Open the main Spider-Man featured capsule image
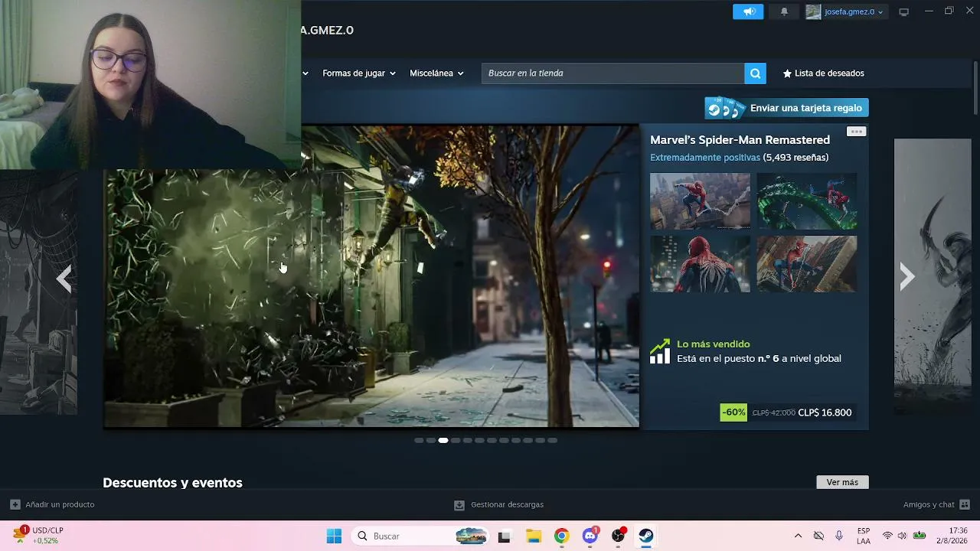Viewport: 980px width, 551px height. click(371, 276)
